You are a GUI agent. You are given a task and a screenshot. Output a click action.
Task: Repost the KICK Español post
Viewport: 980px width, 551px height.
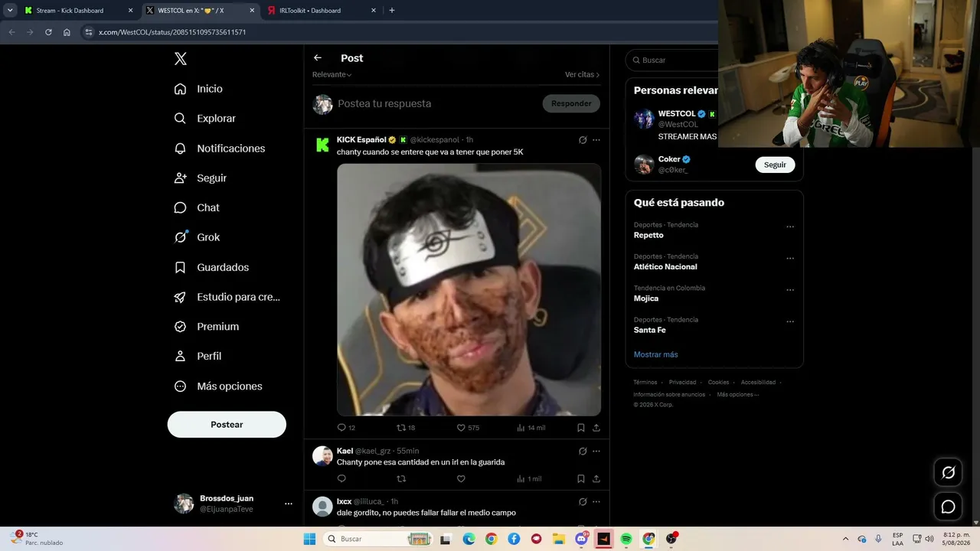(401, 428)
